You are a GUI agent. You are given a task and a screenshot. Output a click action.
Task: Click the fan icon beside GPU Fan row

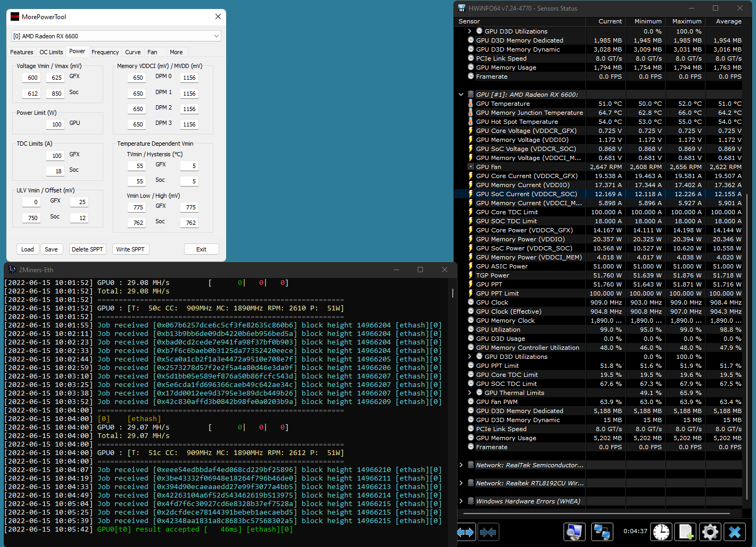[x=470, y=167]
